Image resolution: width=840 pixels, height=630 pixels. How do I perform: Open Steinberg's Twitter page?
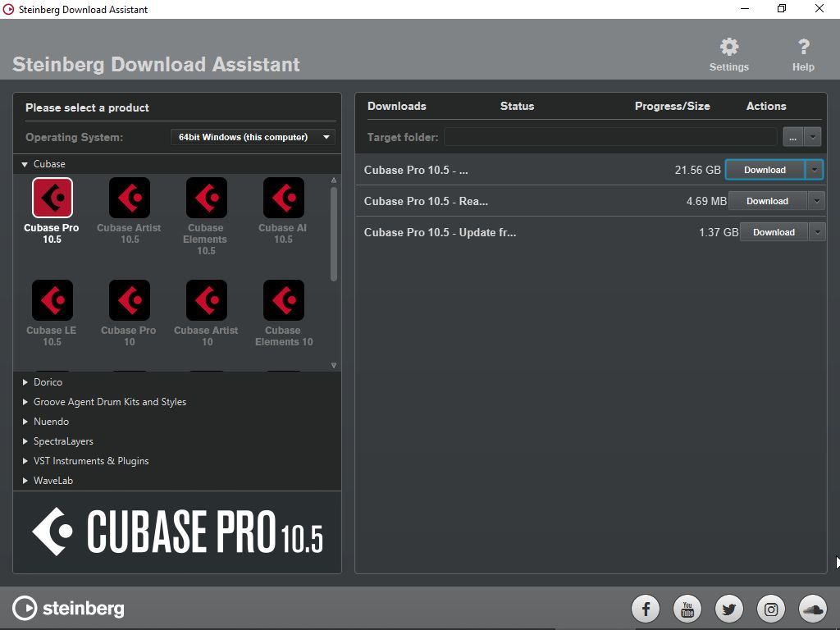click(x=729, y=609)
